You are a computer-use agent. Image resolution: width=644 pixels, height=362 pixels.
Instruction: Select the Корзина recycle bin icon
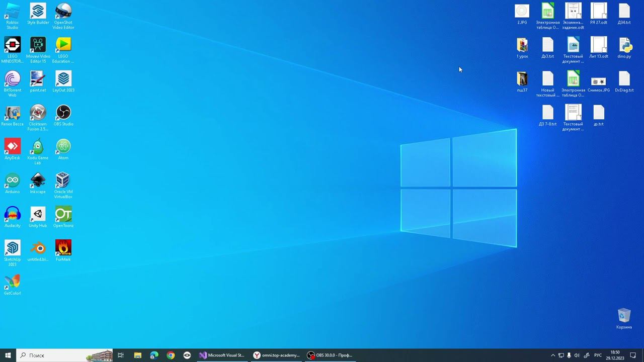tap(624, 318)
